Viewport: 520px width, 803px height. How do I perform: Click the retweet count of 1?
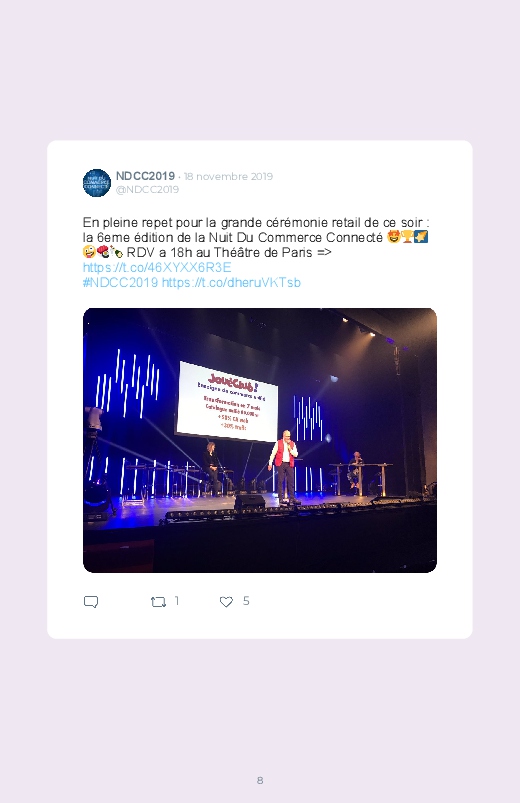point(177,601)
